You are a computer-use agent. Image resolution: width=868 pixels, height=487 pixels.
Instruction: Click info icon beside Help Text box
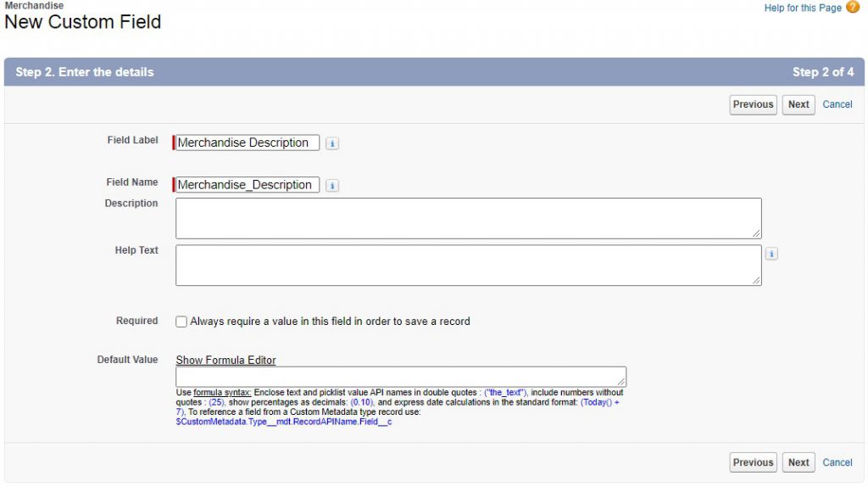pos(771,254)
